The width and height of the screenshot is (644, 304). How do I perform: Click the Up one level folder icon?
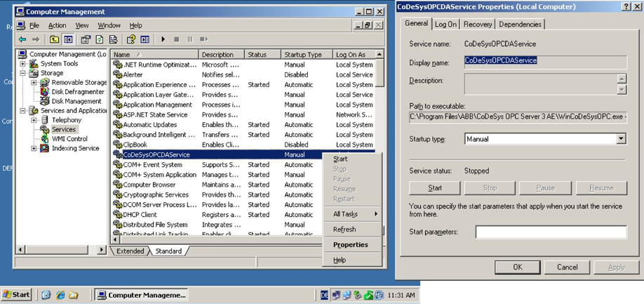tap(54, 39)
